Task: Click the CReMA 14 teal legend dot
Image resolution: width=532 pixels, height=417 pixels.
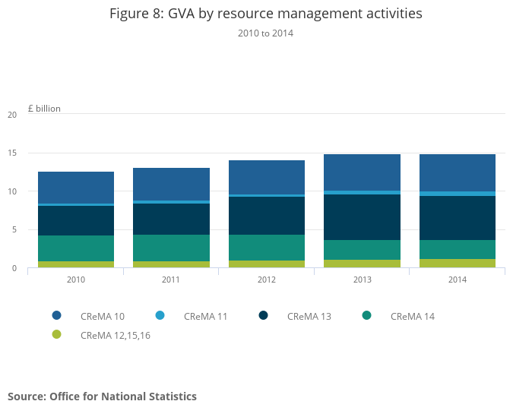Action: click(367, 315)
